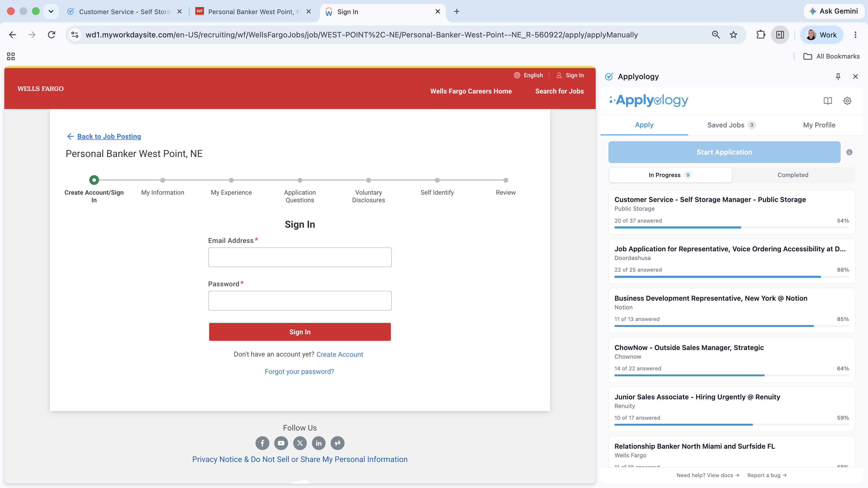Open Wells Fargo Careers Home link

471,91
